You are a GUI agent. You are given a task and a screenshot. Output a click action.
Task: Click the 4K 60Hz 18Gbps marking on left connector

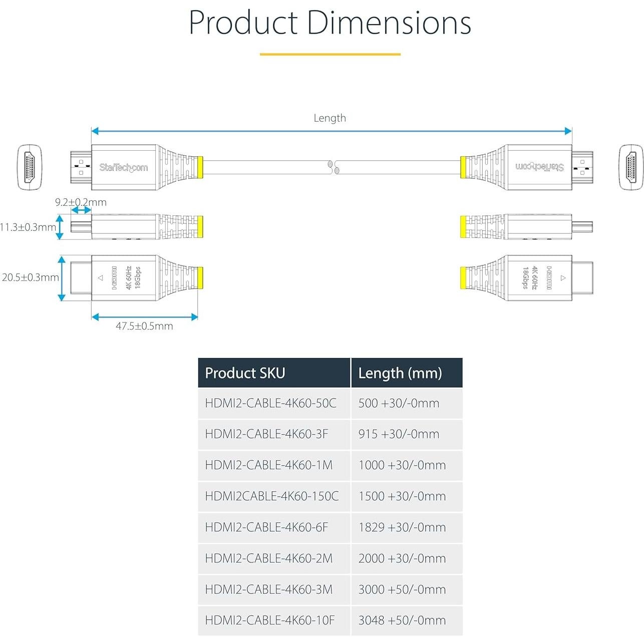tap(133, 277)
